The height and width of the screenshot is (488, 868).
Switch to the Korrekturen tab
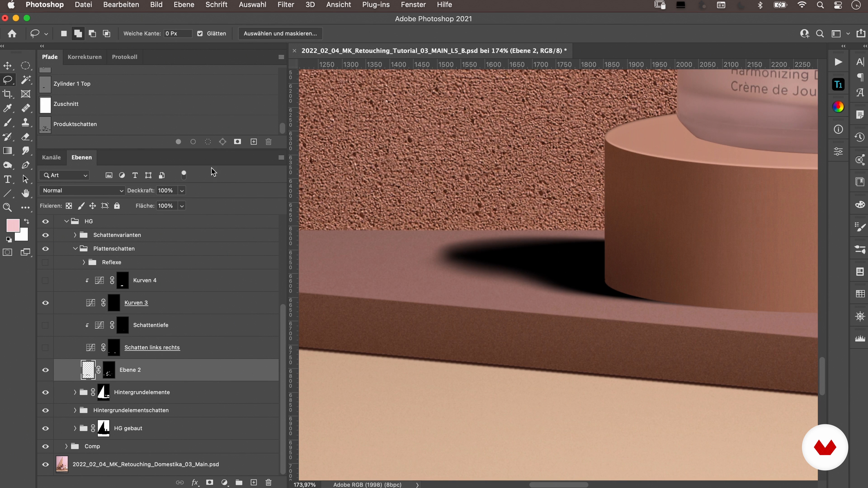tap(85, 57)
